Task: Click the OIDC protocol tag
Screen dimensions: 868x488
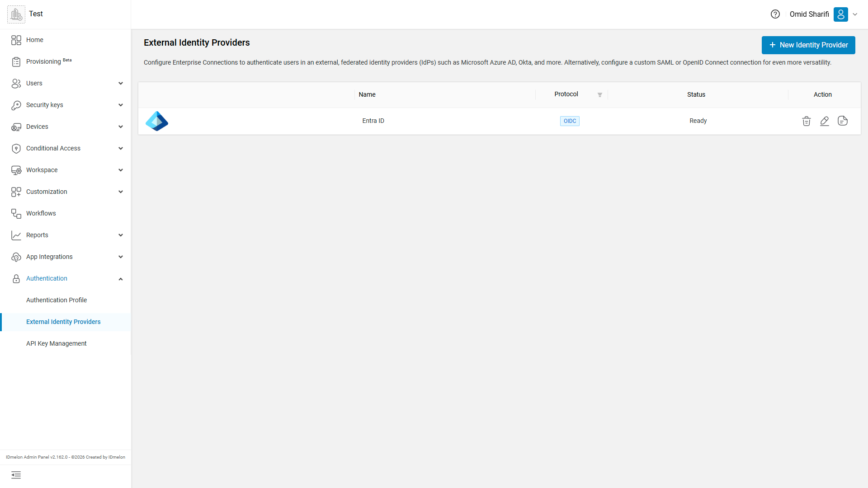Action: (x=570, y=121)
